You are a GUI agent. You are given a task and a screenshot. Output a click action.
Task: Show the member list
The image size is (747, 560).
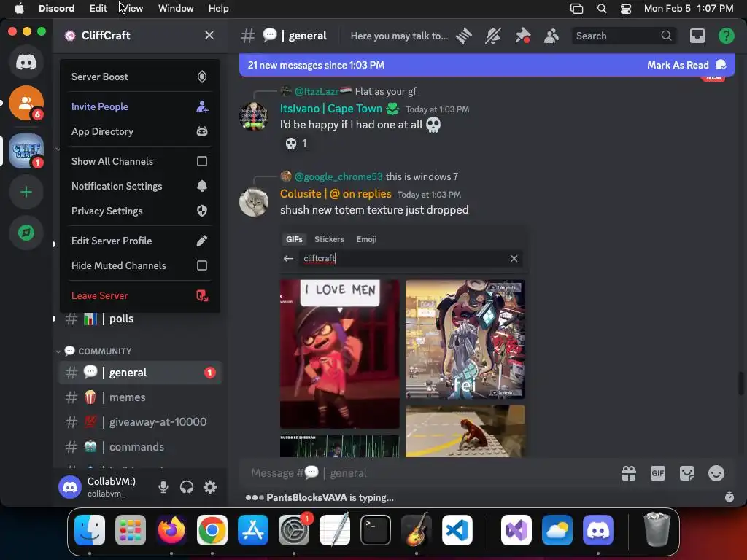(x=551, y=36)
